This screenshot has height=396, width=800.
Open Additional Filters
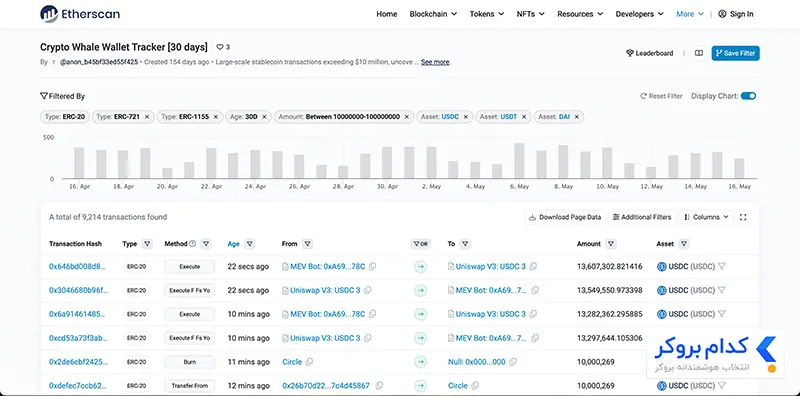pyautogui.click(x=642, y=217)
